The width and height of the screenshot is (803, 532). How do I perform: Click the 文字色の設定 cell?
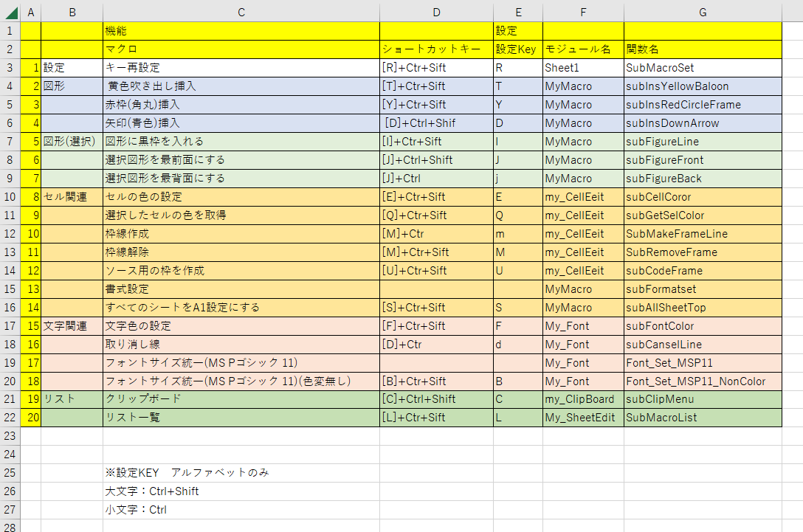[x=241, y=325]
